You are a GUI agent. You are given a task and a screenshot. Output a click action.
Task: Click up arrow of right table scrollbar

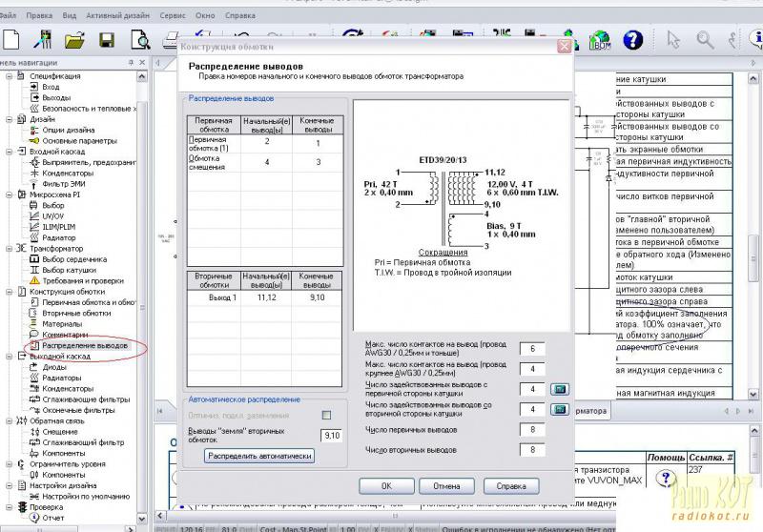click(753, 78)
